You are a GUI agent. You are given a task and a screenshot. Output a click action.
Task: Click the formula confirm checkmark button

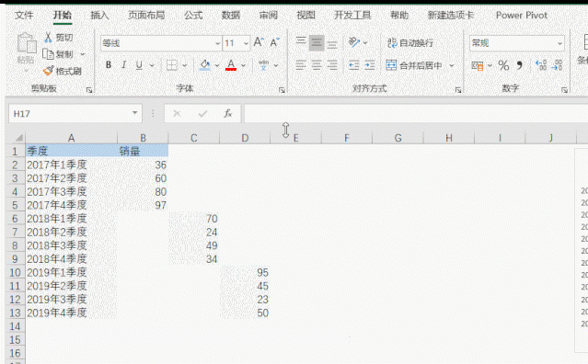[x=202, y=113]
